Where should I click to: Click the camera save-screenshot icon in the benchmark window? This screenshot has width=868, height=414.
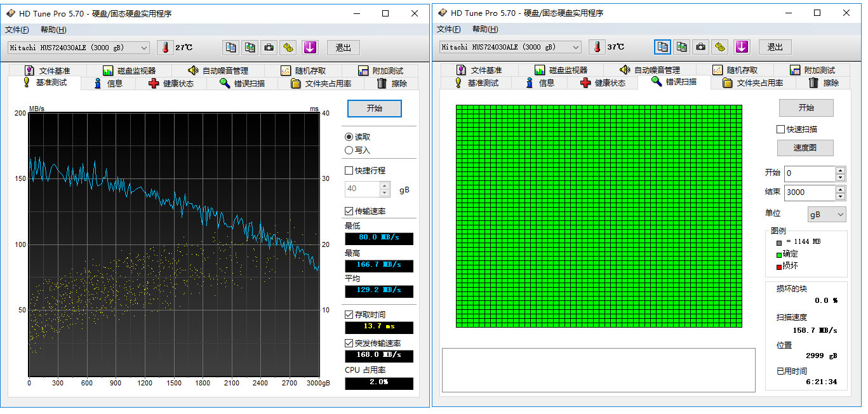coord(269,48)
